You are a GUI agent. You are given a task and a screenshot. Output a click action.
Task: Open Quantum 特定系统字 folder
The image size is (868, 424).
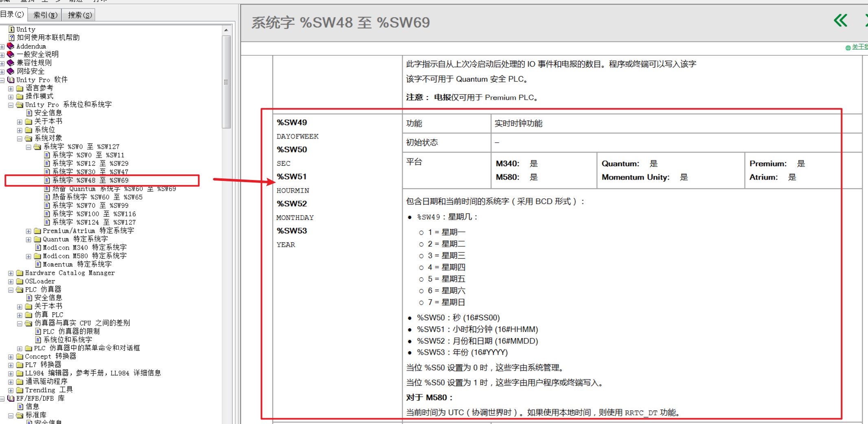[x=75, y=239]
